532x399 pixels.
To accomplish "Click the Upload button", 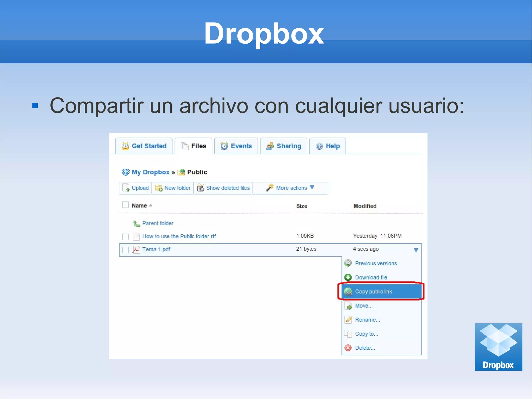I will (135, 188).
